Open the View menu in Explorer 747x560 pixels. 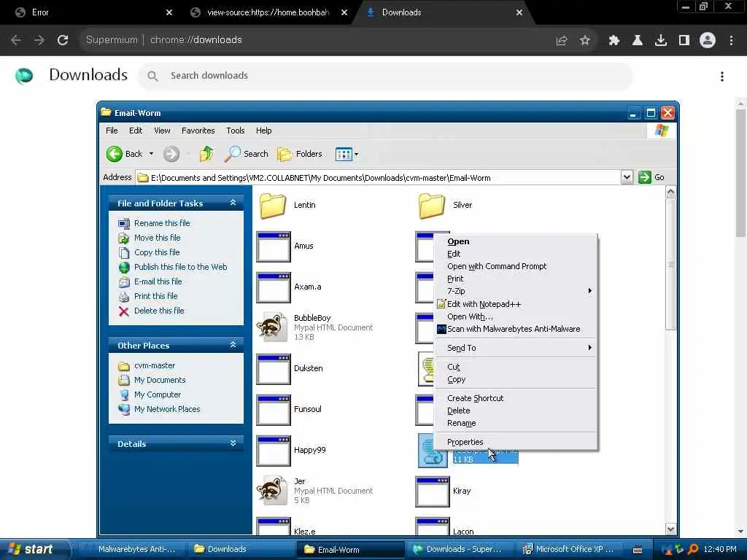pos(162,131)
